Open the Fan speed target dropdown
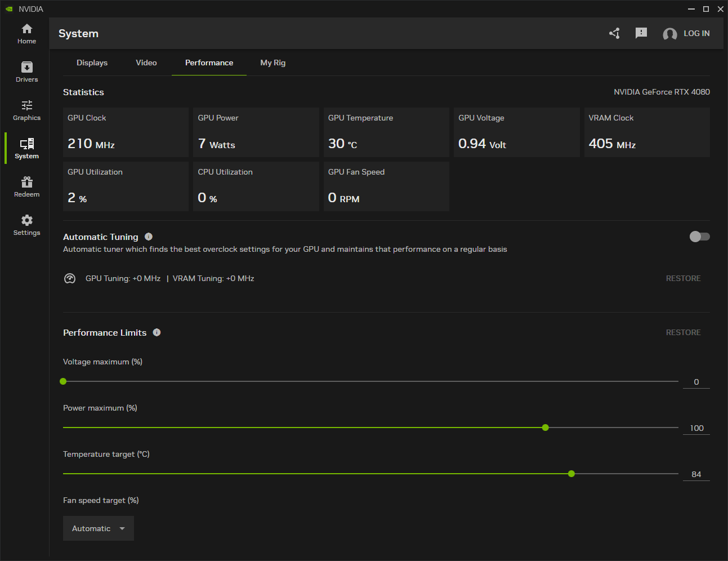 tap(99, 528)
